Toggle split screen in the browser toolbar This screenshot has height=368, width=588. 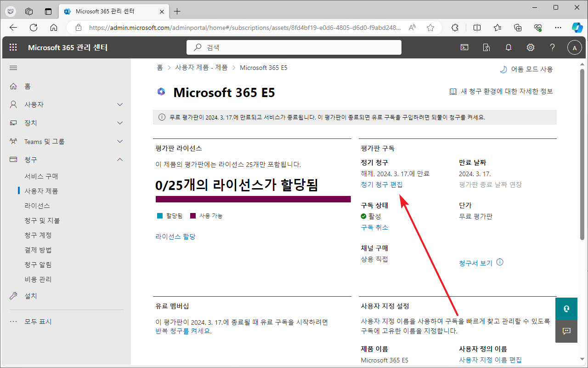477,28
